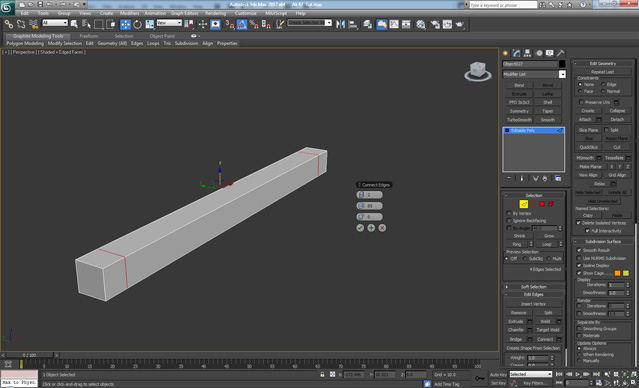This screenshot has height=388, width=639.
Task: Click the ViewCube in the viewport
Action: pyautogui.click(x=478, y=71)
